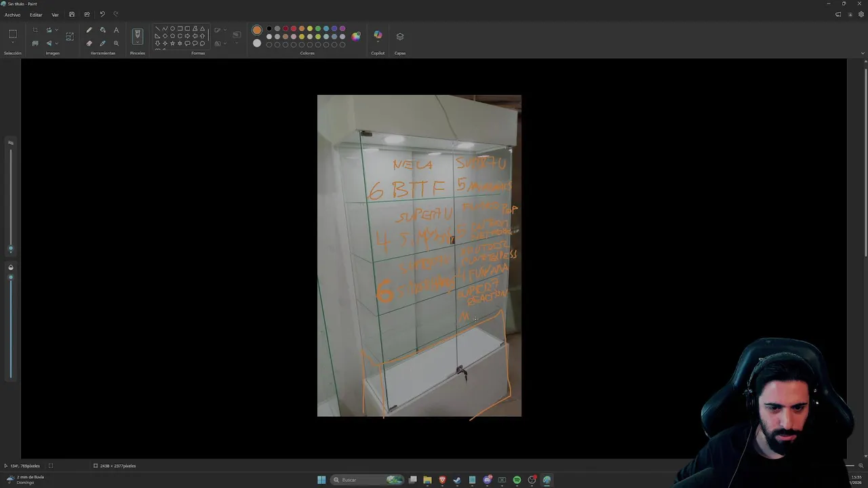The width and height of the screenshot is (868, 488).
Task: Open the Paint settings gear icon
Action: point(861,14)
